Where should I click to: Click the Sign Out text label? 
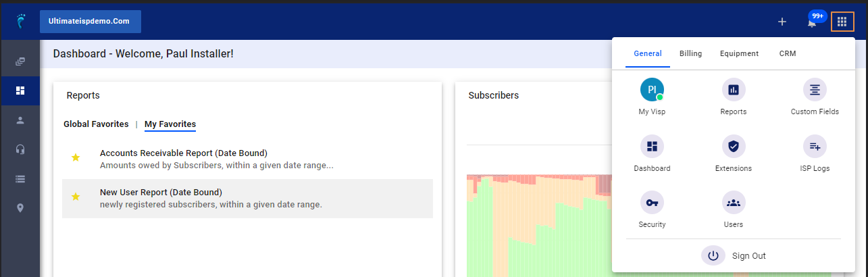[x=749, y=256]
